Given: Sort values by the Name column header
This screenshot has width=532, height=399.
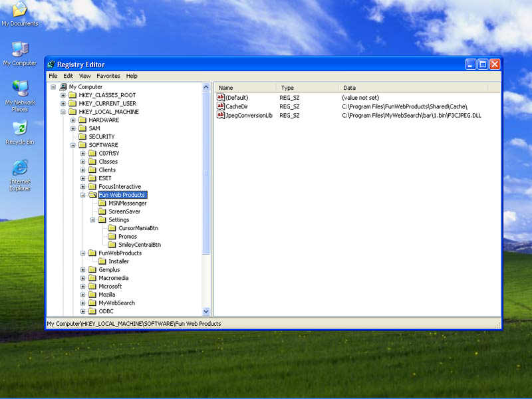Looking at the screenshot, I should pos(245,88).
